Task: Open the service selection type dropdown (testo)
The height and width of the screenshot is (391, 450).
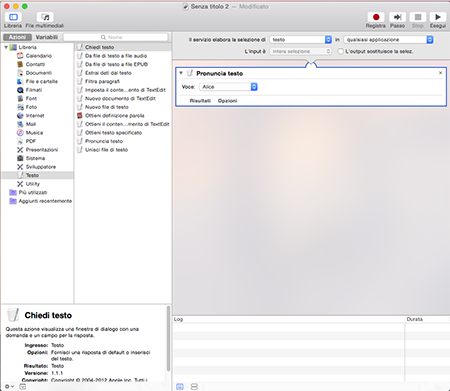Action: (300, 40)
